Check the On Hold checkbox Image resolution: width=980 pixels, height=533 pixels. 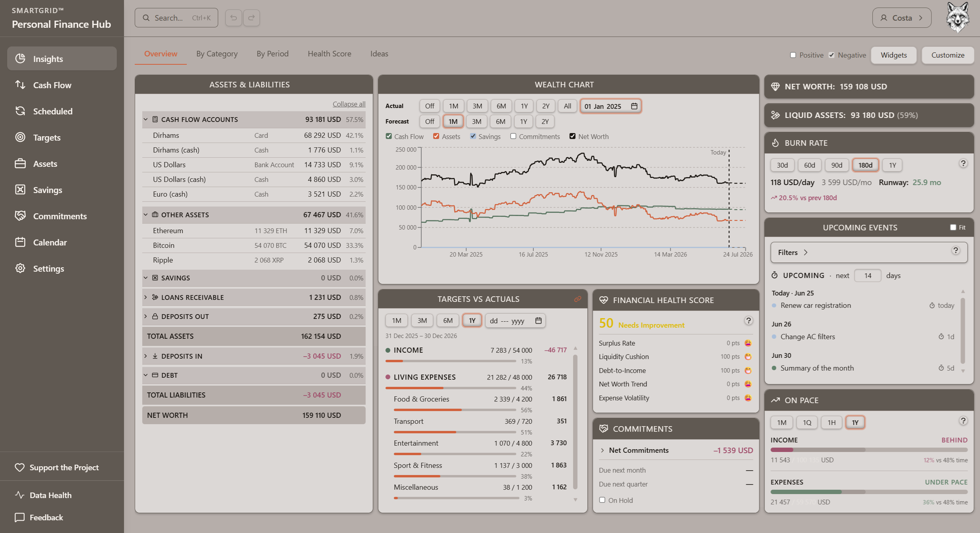(x=602, y=500)
